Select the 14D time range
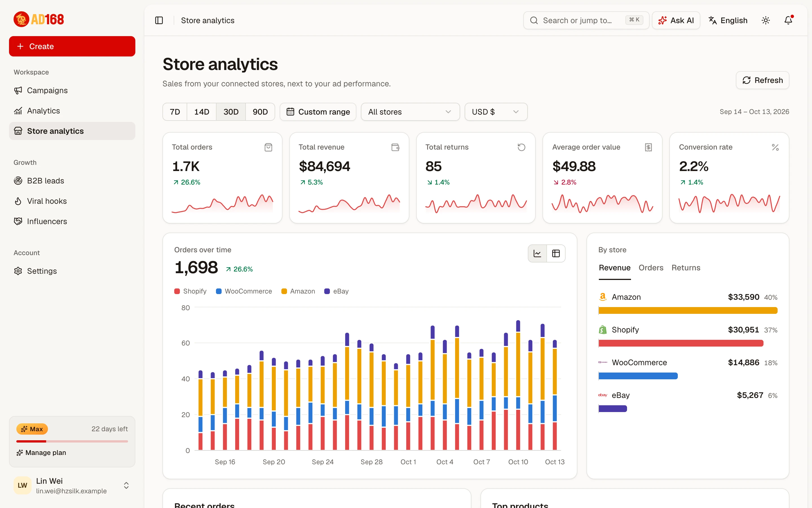The width and height of the screenshot is (812, 508). pos(202,112)
